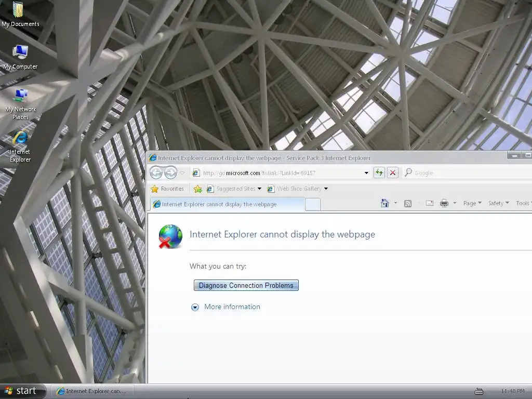Viewport: 532px width, 399px height.
Task: Expand the More information arrow icon
Action: pos(195,308)
